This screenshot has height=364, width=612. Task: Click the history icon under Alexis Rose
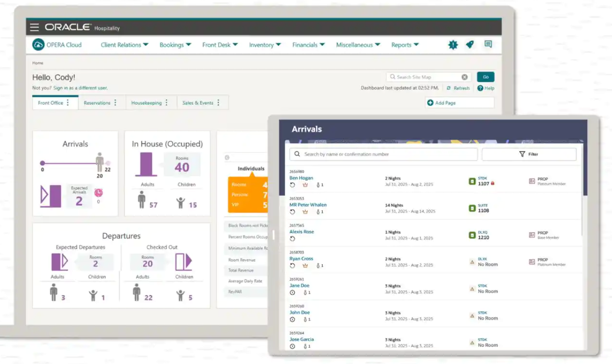(292, 239)
